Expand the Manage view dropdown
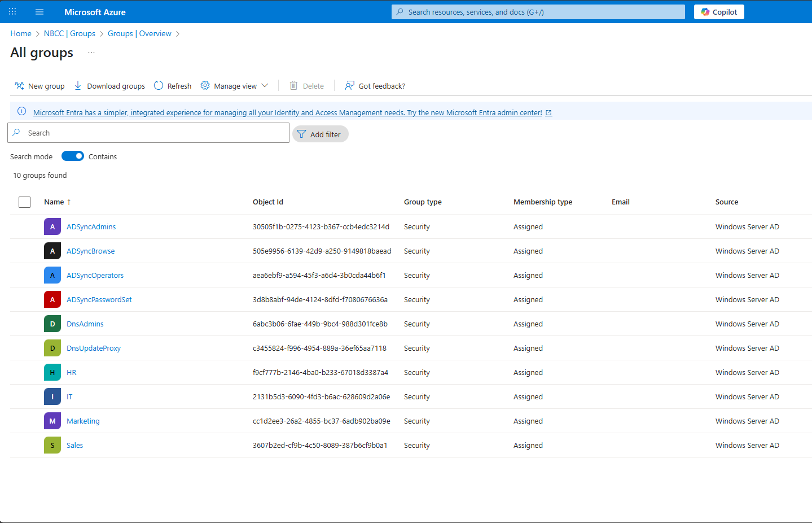 click(x=235, y=86)
